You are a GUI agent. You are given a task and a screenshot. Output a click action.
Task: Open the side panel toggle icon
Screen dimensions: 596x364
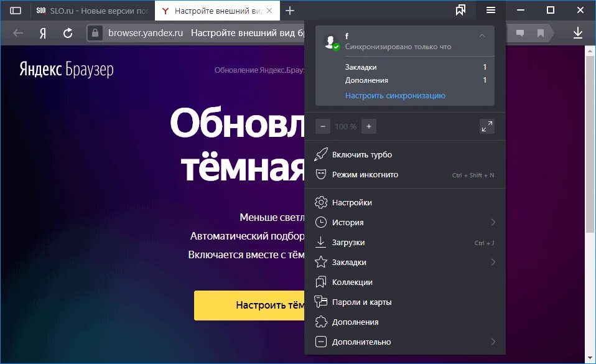point(15,11)
